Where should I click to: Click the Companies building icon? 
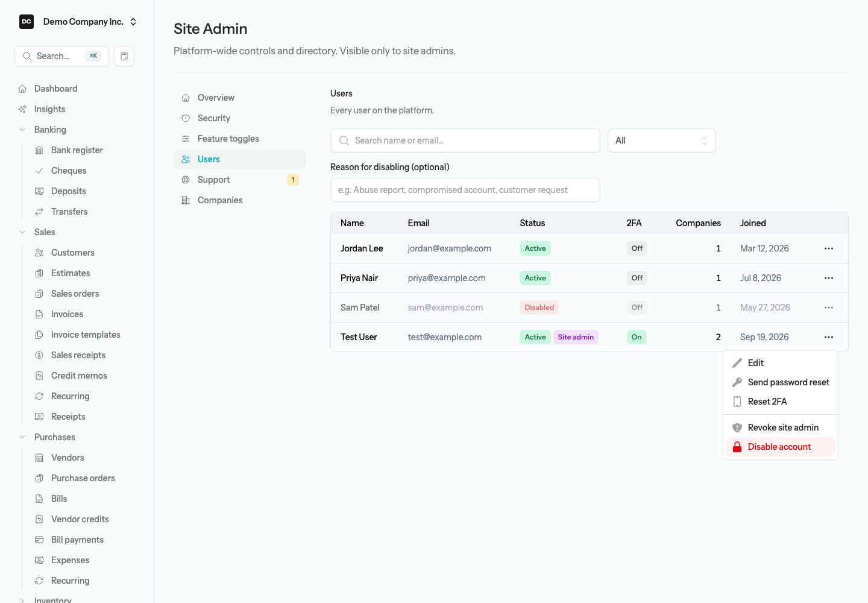(186, 200)
